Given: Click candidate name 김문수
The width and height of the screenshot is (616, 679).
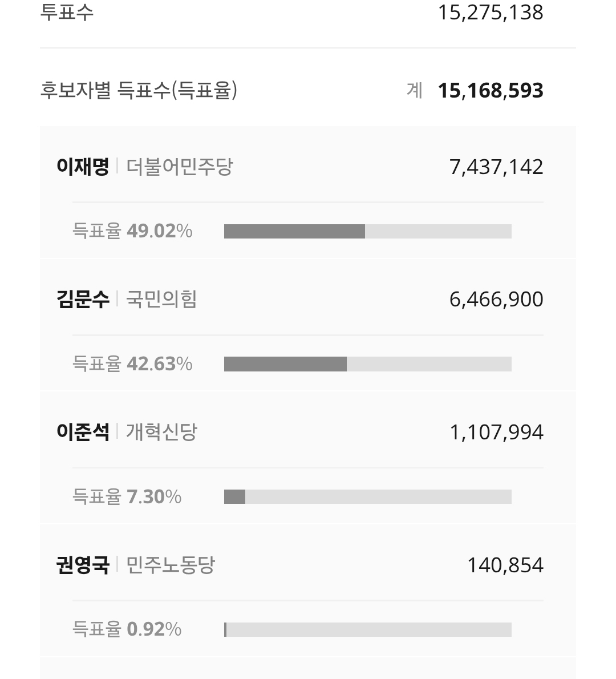Looking at the screenshot, I should point(83,300).
